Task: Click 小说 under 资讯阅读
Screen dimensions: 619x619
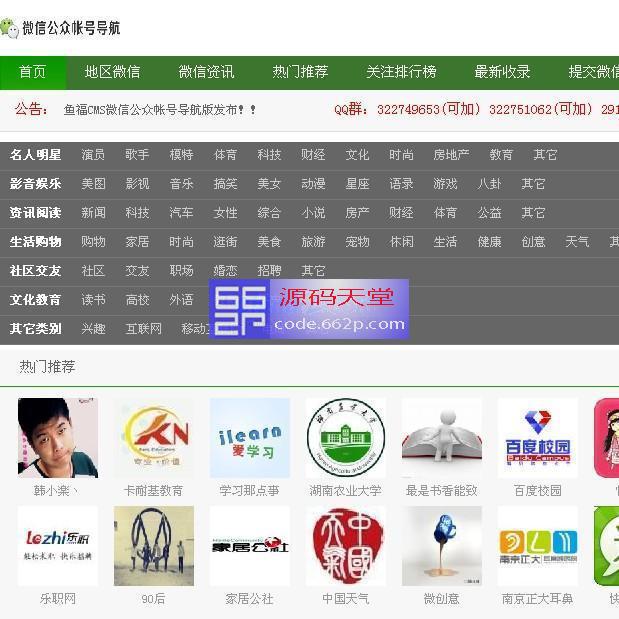Action: tap(313, 213)
